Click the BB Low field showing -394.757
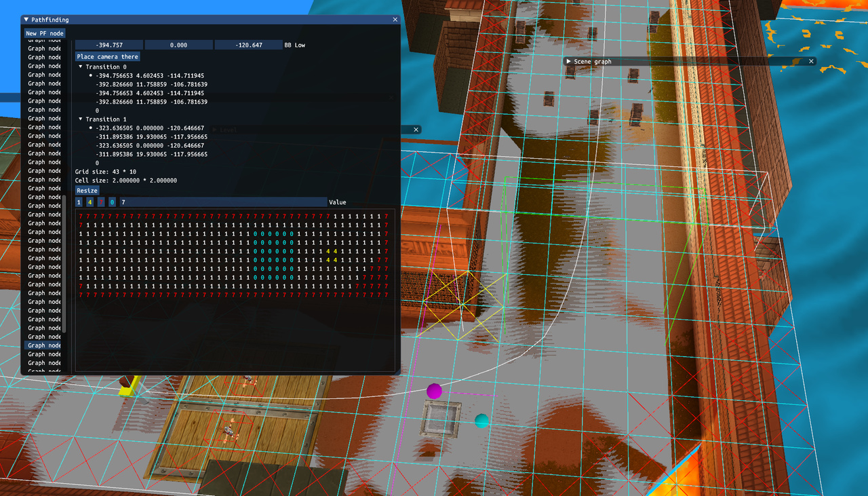The image size is (868, 496). click(x=108, y=45)
